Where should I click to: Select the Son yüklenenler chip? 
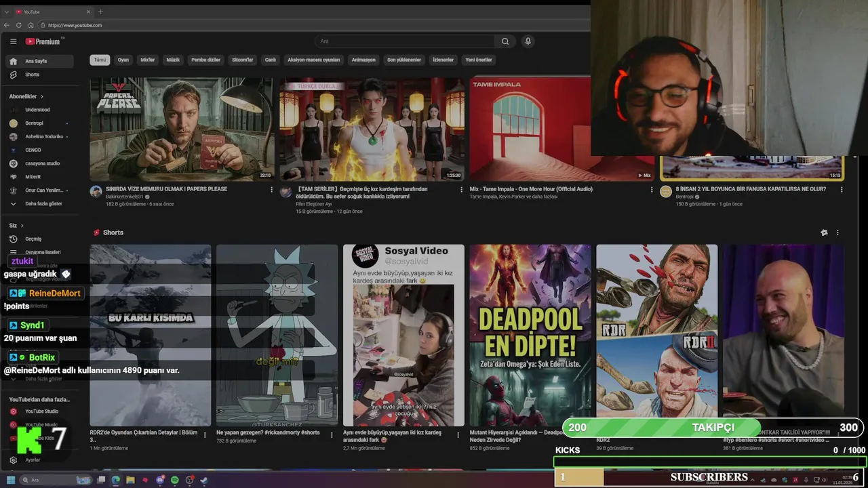click(x=404, y=60)
